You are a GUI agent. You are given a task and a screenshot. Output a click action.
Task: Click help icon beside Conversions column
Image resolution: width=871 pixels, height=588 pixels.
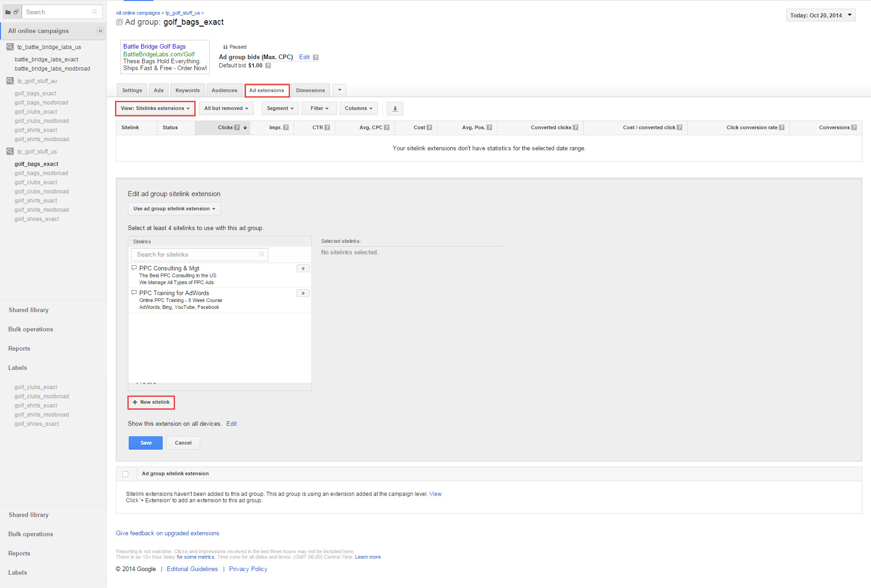tap(854, 127)
